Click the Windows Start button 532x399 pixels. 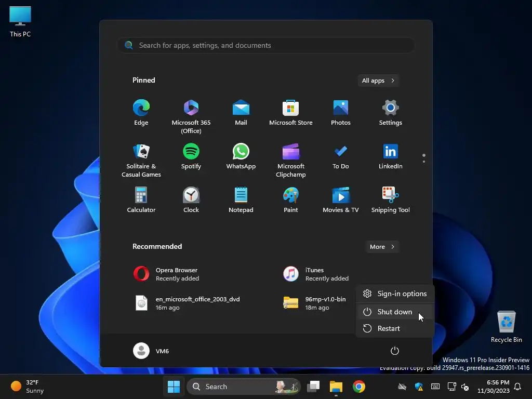click(174, 387)
